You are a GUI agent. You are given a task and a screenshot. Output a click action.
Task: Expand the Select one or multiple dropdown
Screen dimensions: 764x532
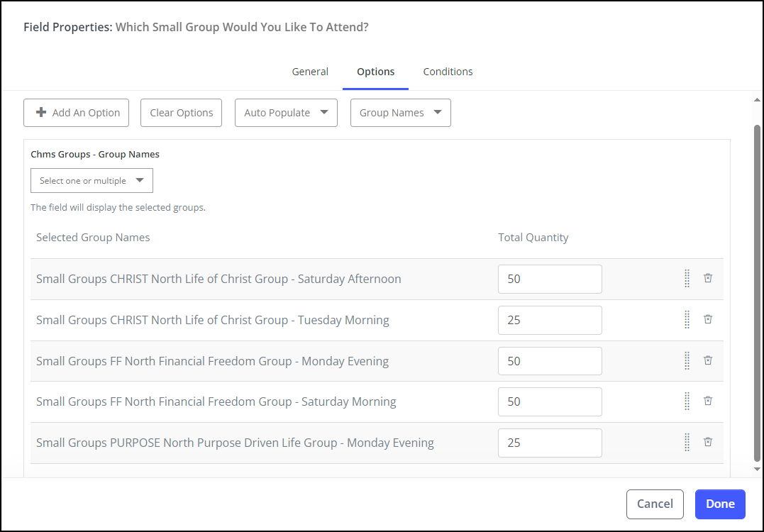(92, 180)
